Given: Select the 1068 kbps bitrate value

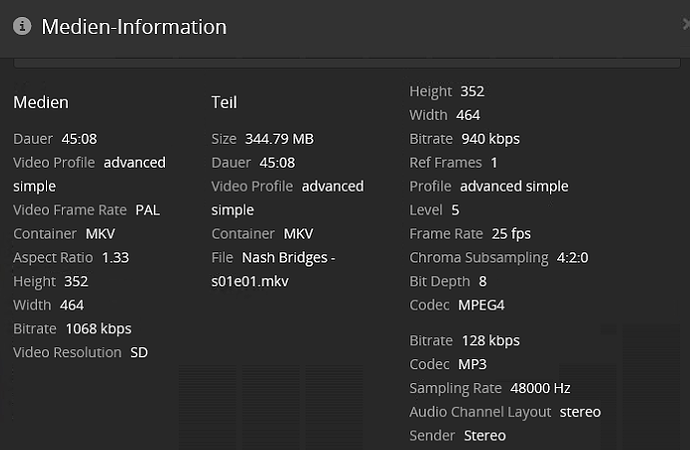Looking at the screenshot, I should click(x=98, y=328).
